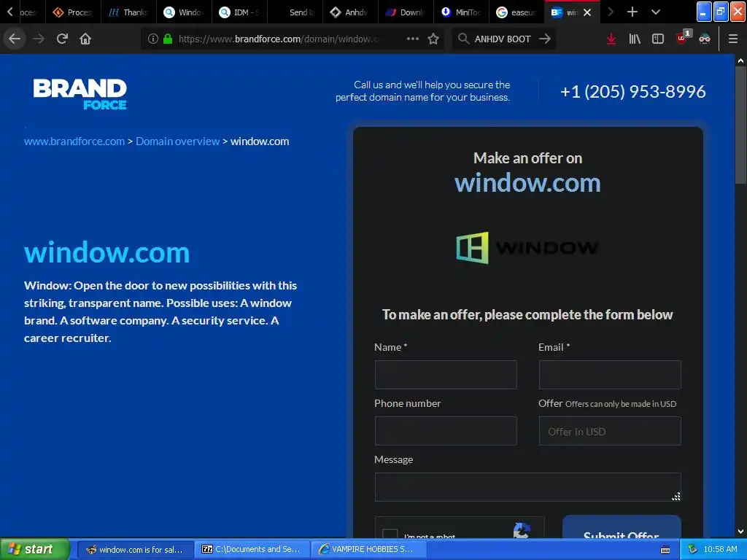This screenshot has width=747, height=560.
Task: Switch to the Anhdv tab
Action: pos(350,12)
